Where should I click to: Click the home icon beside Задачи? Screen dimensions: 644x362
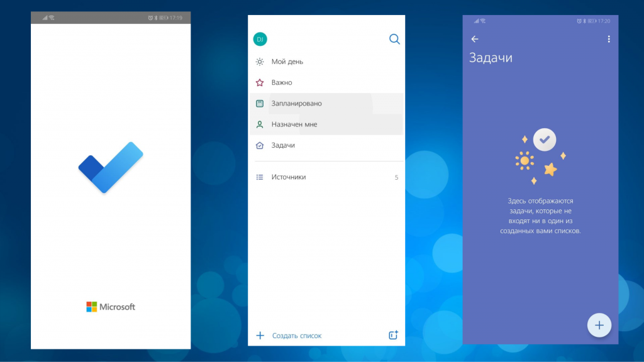click(260, 145)
